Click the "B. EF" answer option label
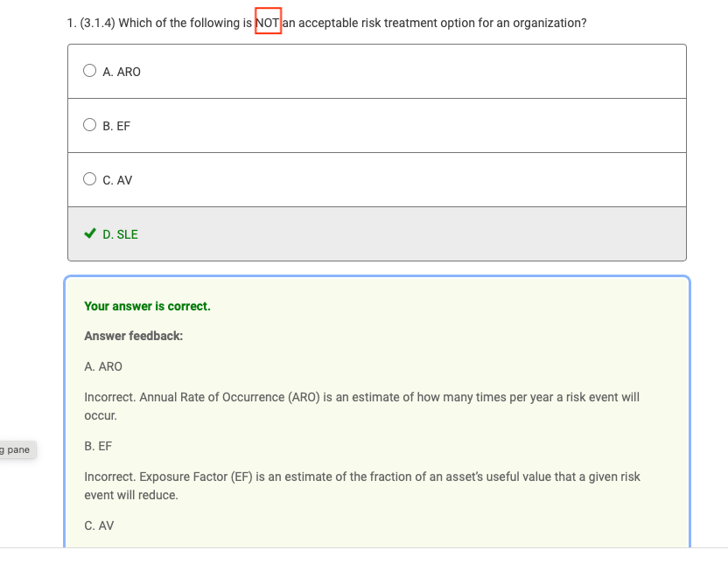The height and width of the screenshot is (564, 728). (x=116, y=126)
